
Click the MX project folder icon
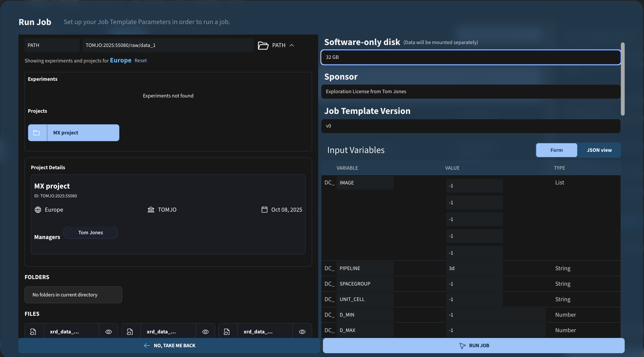pos(37,133)
